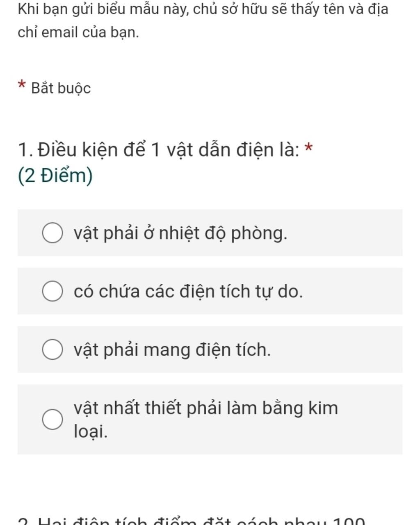Pick the 'vật phải mang điện tích' radio circle

(x=52, y=349)
